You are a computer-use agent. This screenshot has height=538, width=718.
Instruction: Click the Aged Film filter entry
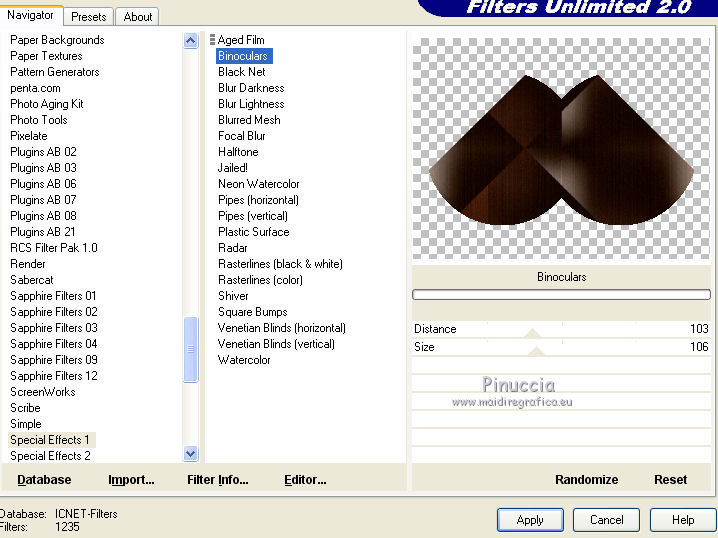[241, 40]
